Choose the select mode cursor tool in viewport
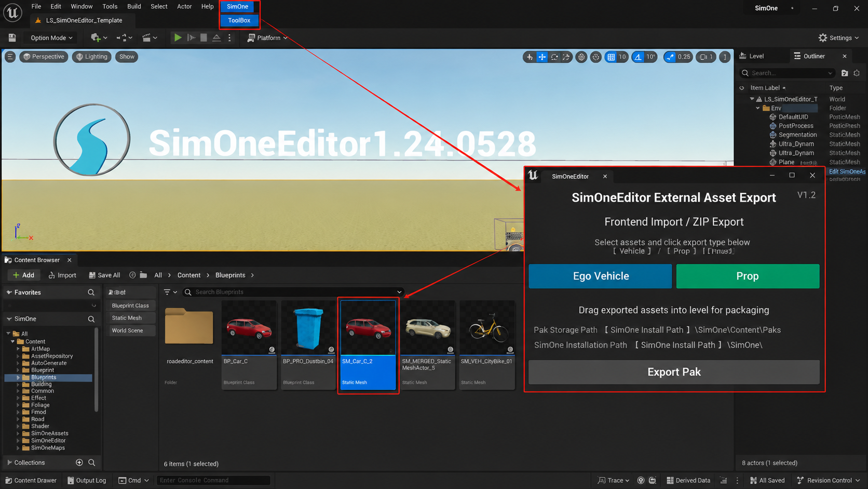 [530, 57]
